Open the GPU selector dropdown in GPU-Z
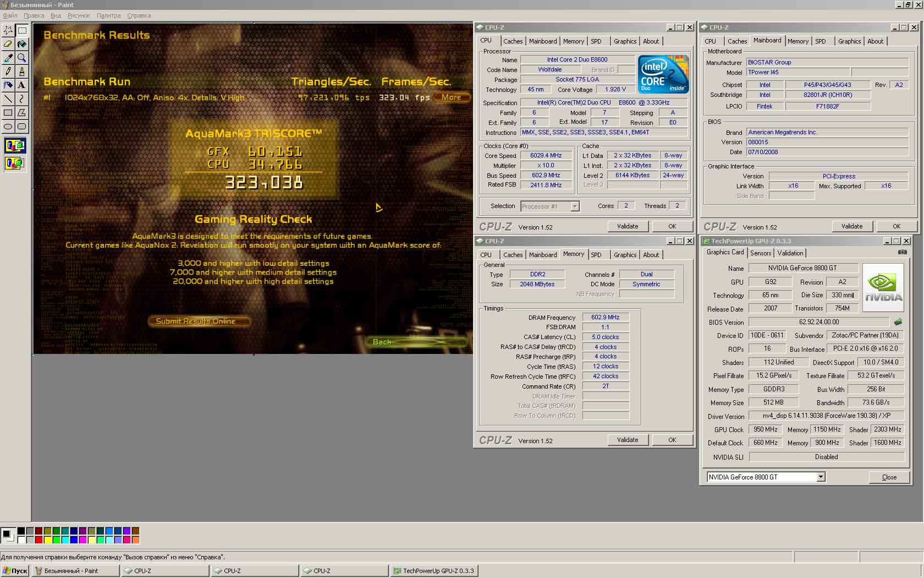This screenshot has width=924, height=578. [821, 477]
